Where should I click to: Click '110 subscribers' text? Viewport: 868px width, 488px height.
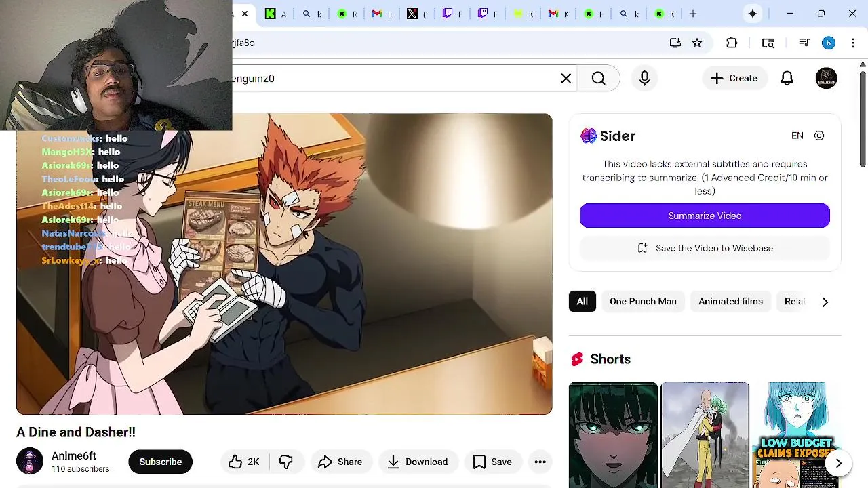tap(80, 469)
